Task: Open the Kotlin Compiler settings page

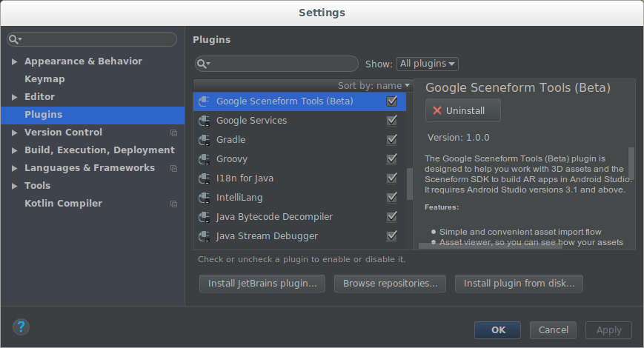Action: click(63, 204)
